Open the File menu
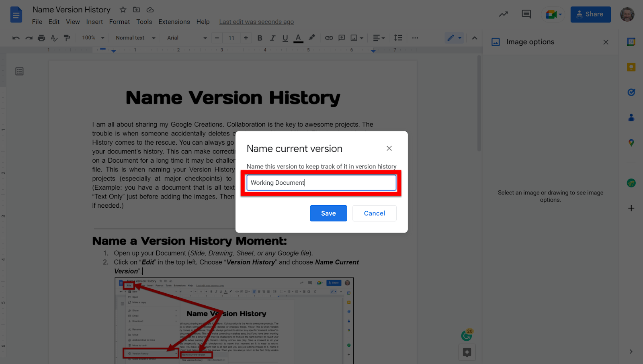Image resolution: width=643 pixels, height=364 pixels. click(37, 22)
